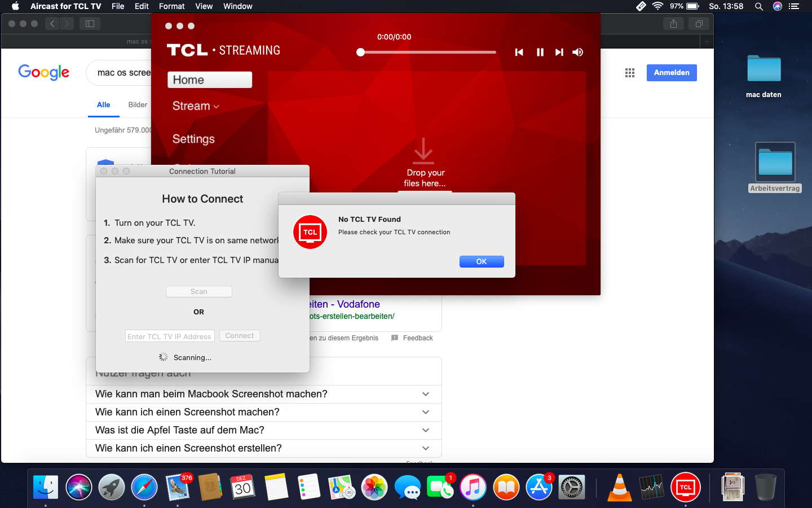Open Notes from the Dock
This screenshot has height=508, width=812.
[x=276, y=487]
